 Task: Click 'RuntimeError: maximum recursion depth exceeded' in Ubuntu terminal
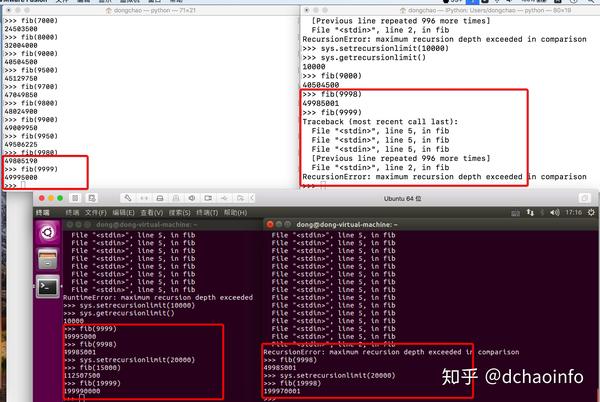pyautogui.click(x=158, y=298)
